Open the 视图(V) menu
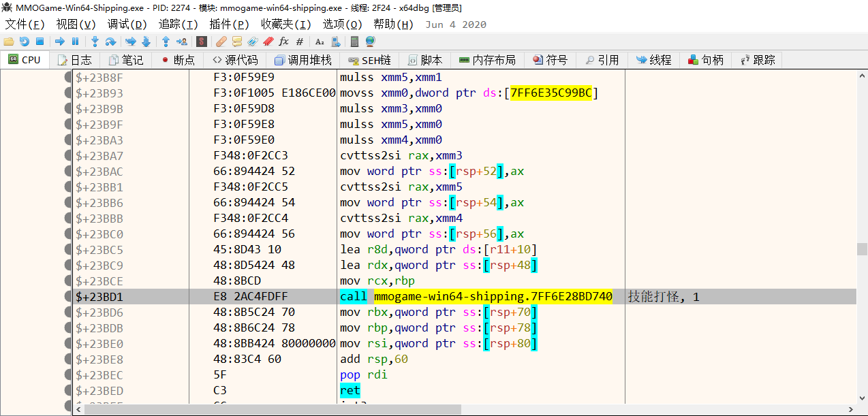Image resolution: width=868 pixels, height=416 pixels. [76, 25]
